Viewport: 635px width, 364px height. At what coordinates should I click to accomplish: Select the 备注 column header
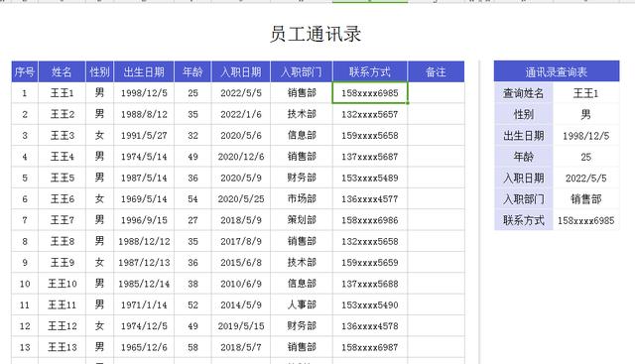point(437,72)
